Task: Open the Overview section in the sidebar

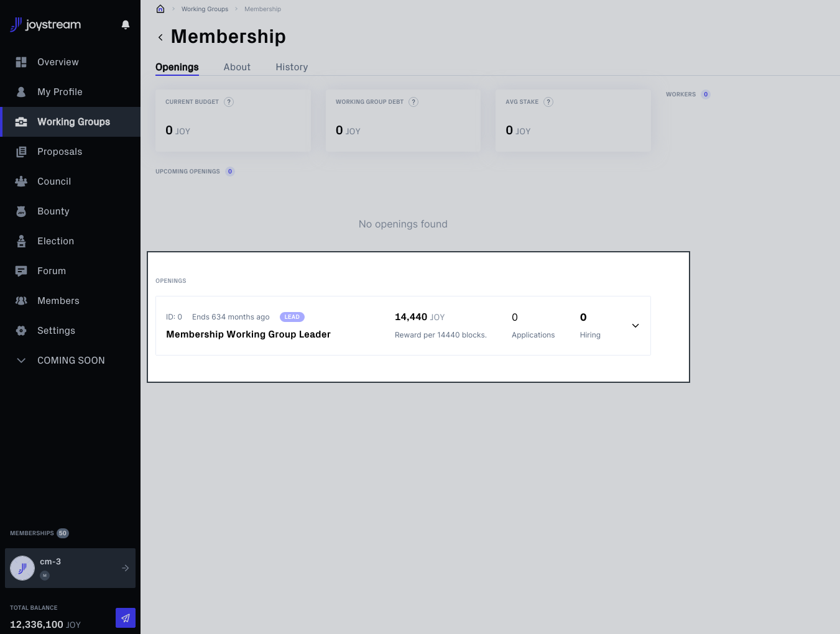Action: 58,62
